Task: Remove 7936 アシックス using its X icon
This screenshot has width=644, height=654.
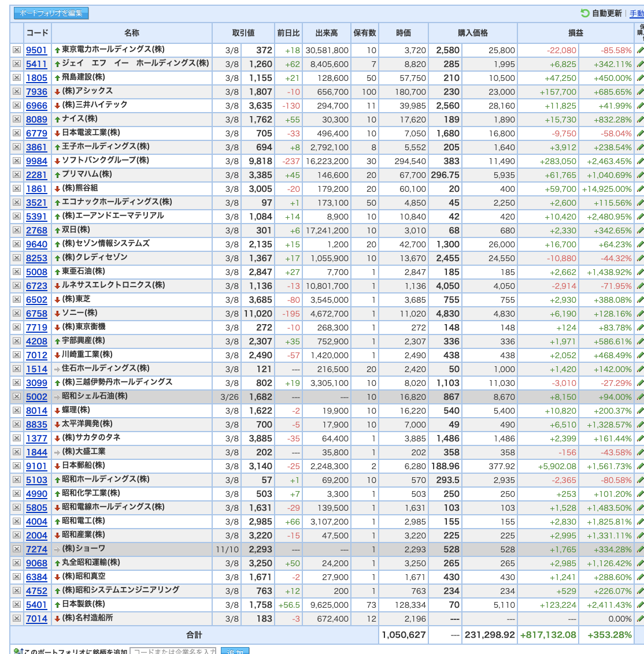Action: (16, 91)
